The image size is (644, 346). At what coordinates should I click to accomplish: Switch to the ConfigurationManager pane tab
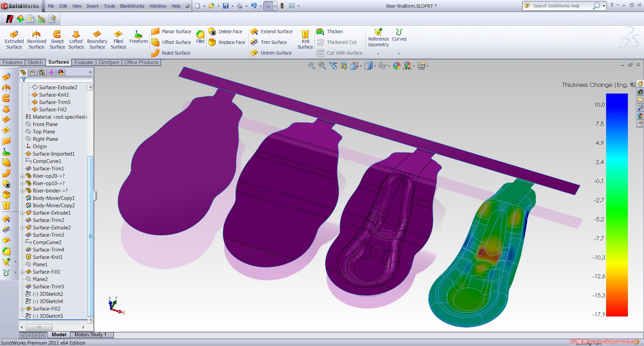coord(42,72)
